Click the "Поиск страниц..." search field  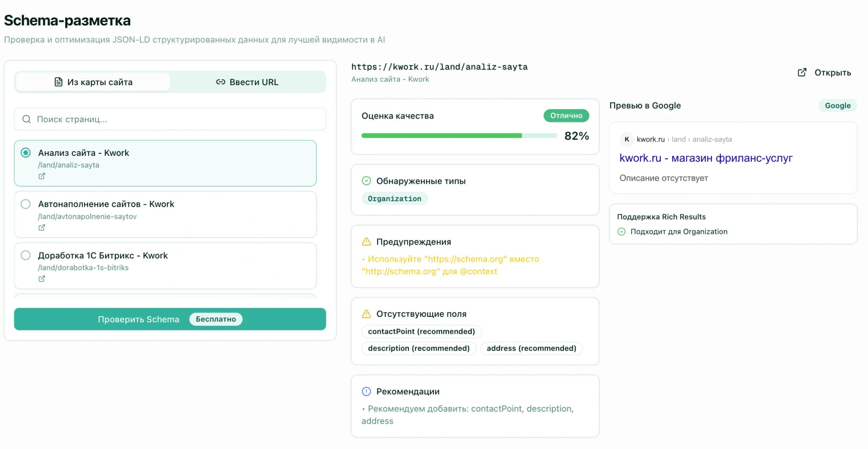tap(170, 119)
